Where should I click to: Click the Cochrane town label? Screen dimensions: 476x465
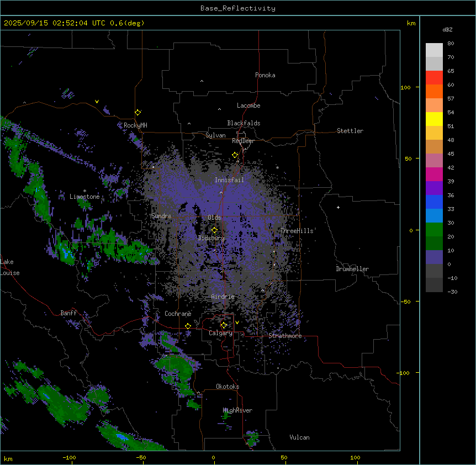[178, 314]
